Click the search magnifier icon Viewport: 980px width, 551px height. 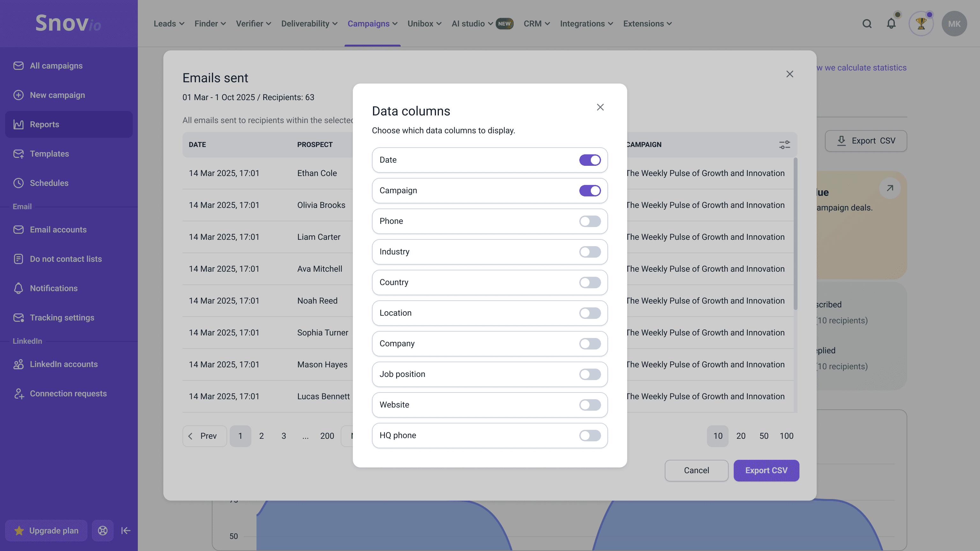click(x=867, y=24)
